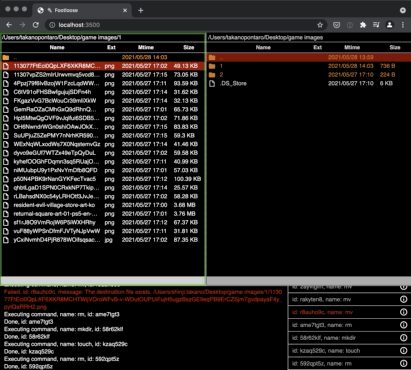Sort right pane by Name column
The image size is (411, 370).
tap(263, 47)
